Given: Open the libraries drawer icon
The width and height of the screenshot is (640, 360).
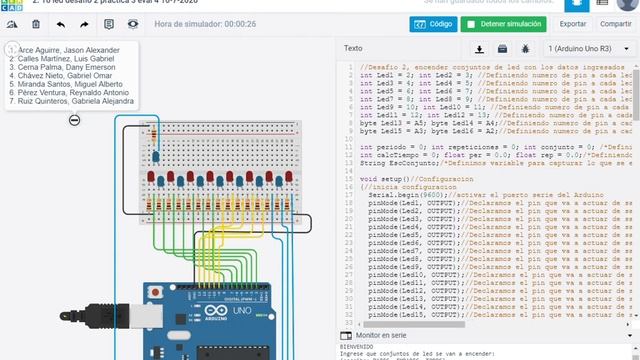Looking at the screenshot, I should point(502,49).
